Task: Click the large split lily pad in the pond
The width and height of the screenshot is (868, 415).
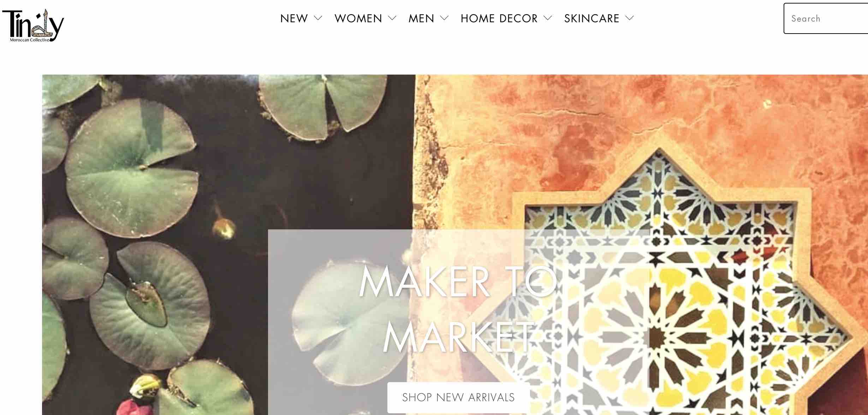Action: click(131, 168)
